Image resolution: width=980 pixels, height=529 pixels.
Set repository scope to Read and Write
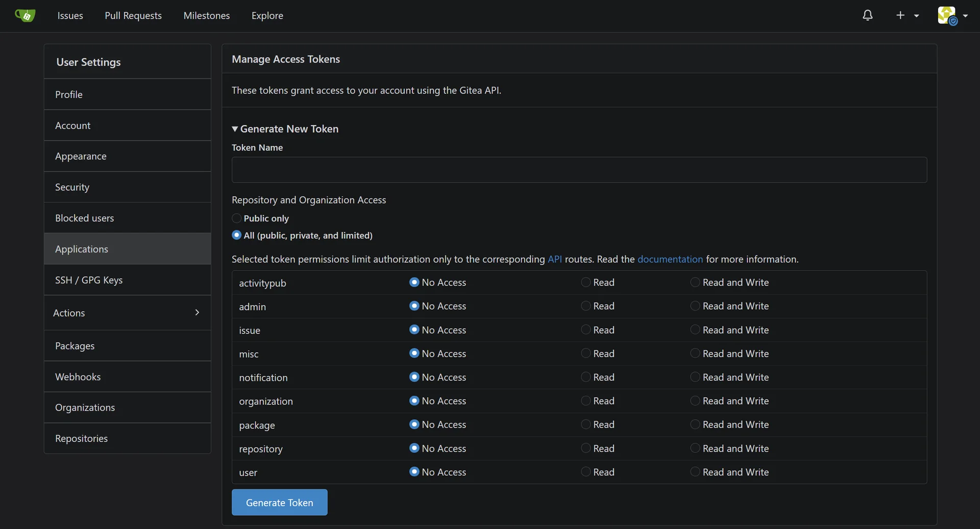tap(695, 448)
